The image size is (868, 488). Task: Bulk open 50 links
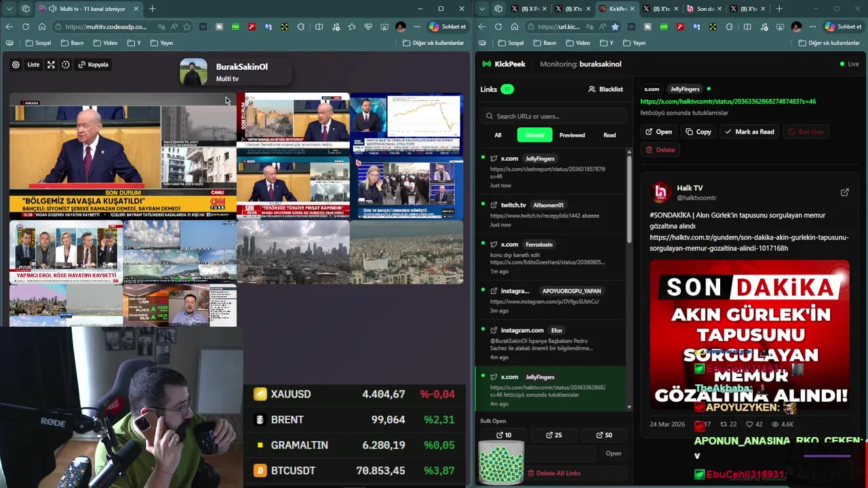click(604, 435)
